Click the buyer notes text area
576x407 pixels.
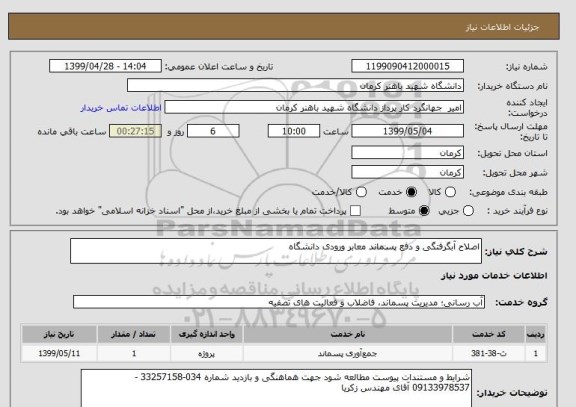[276, 388]
